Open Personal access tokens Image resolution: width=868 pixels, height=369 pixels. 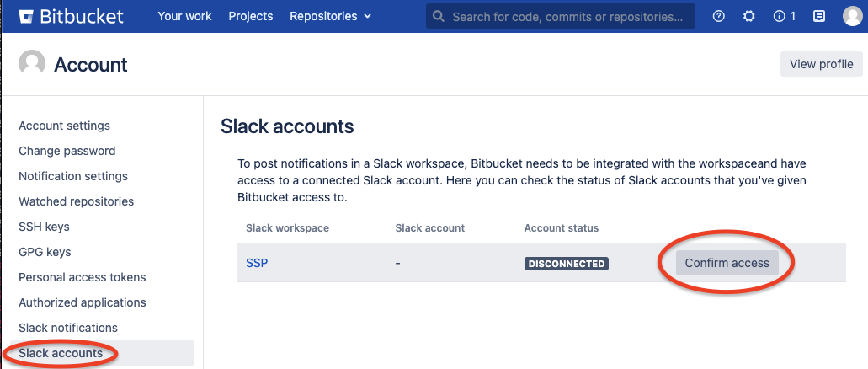(83, 277)
